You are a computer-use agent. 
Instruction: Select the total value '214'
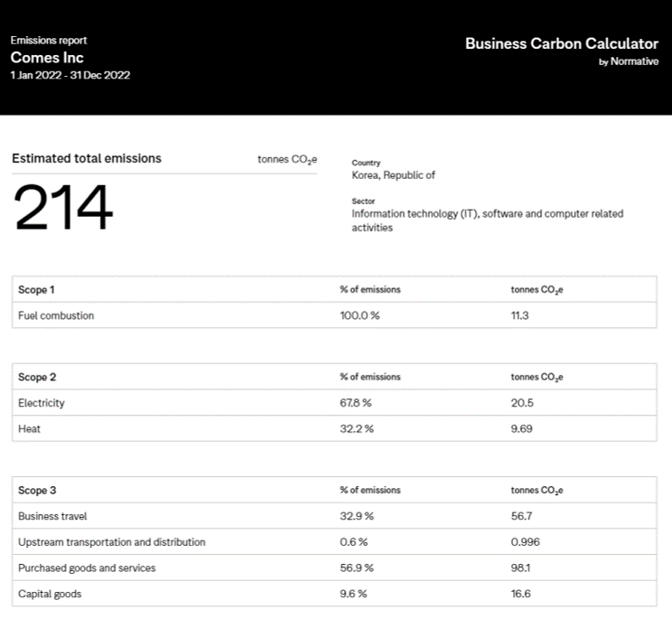pyautogui.click(x=63, y=207)
